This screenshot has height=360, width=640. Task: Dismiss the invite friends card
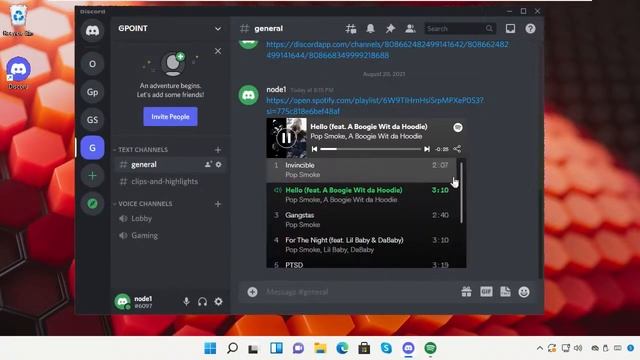pyautogui.click(x=218, y=51)
